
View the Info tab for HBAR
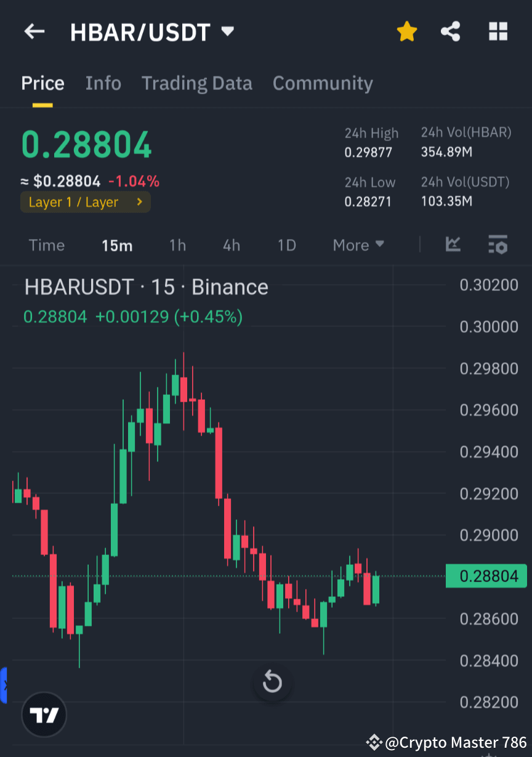(103, 83)
